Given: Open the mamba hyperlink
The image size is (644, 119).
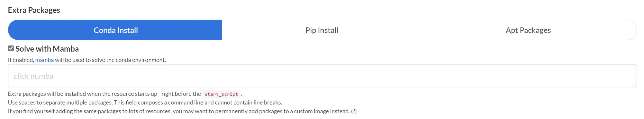Looking at the screenshot, I should 44,60.
